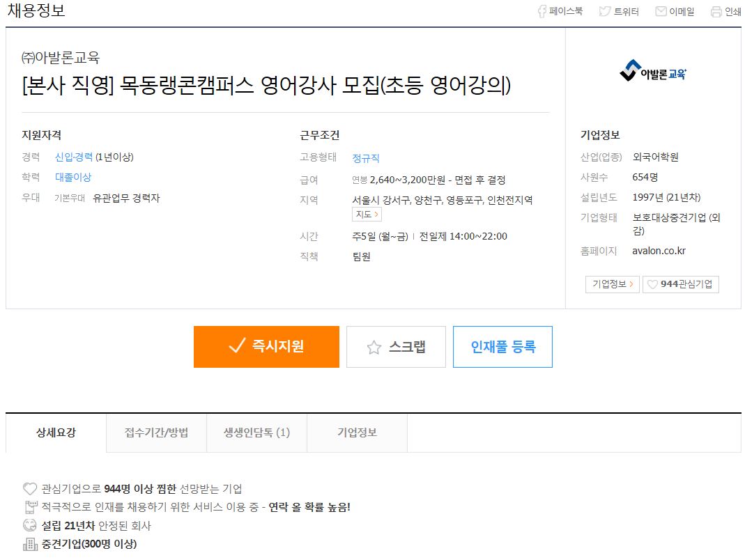Click the 이메일 share link text

[x=682, y=11]
